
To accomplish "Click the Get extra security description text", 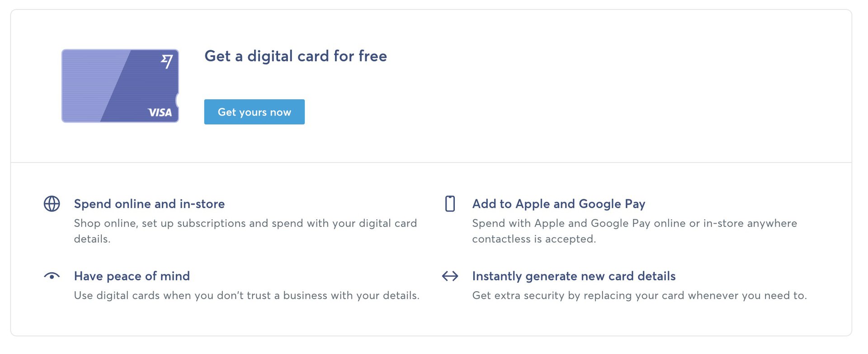I will click(639, 295).
